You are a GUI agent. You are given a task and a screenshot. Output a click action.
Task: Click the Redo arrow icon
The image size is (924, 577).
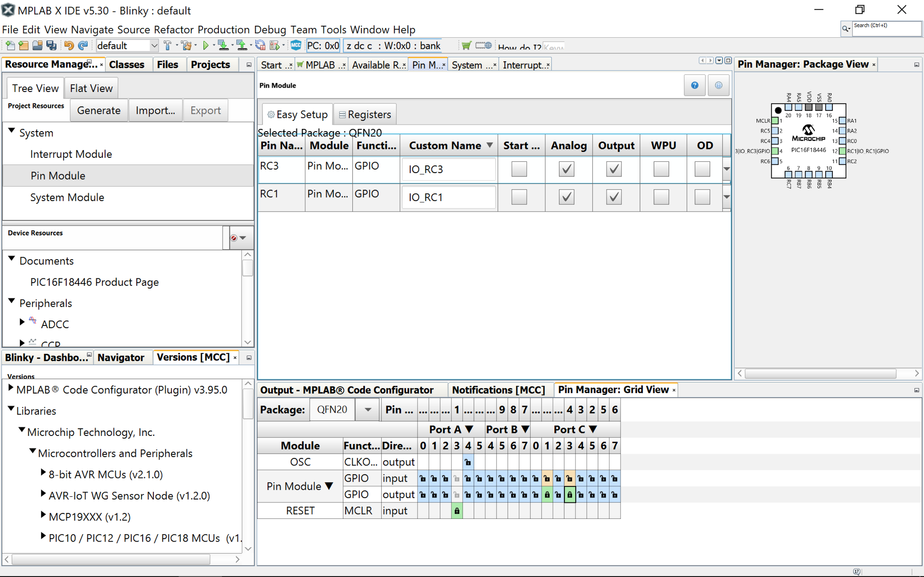point(83,46)
